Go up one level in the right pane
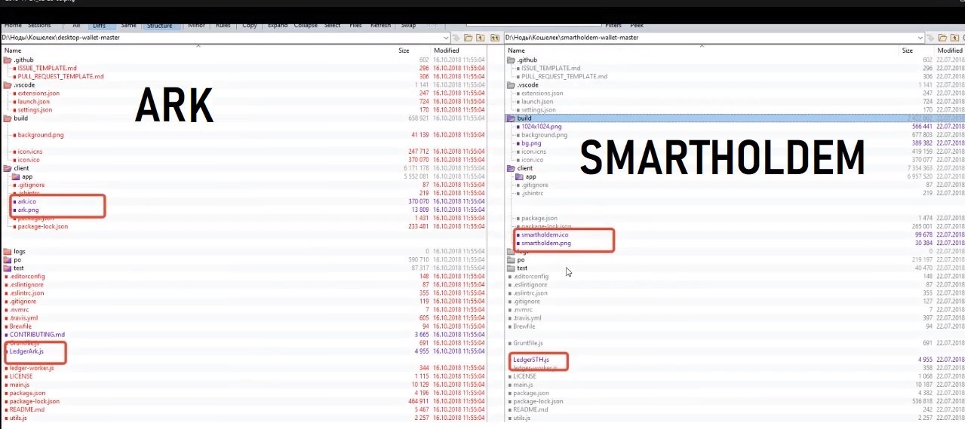The image size is (980, 429). (955, 37)
